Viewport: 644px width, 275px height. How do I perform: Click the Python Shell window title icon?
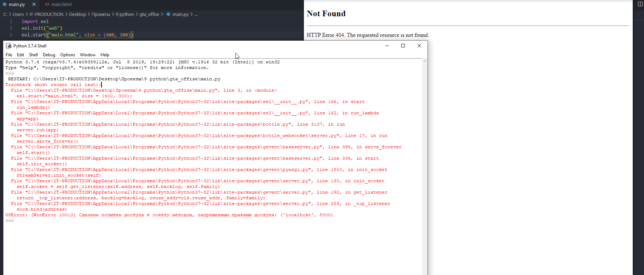tap(9, 46)
